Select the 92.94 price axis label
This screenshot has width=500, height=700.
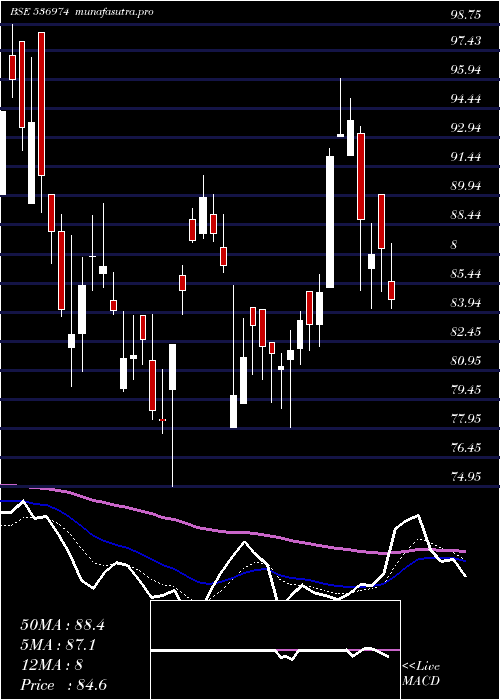pos(466,128)
